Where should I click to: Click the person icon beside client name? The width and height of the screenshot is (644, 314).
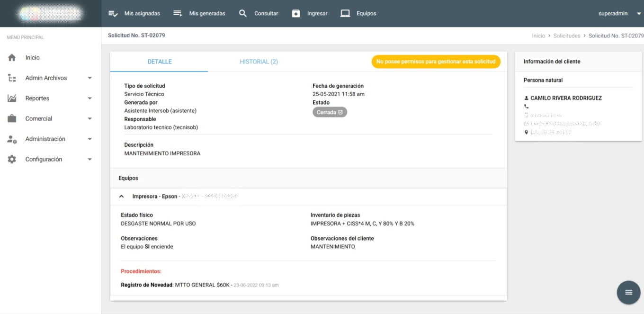[x=526, y=98]
